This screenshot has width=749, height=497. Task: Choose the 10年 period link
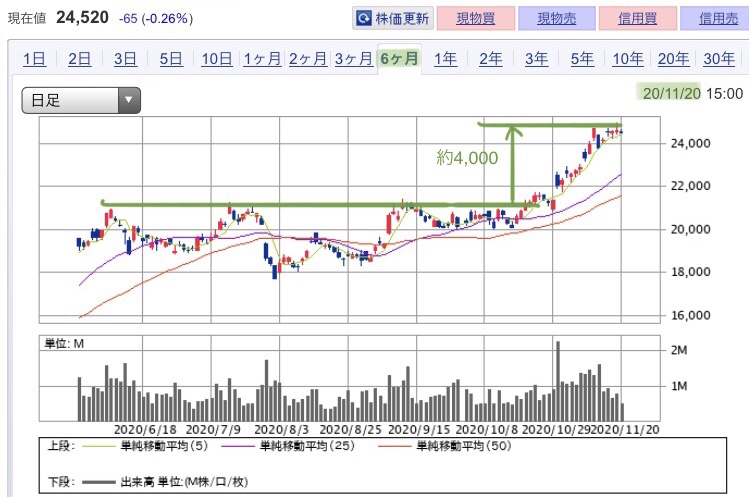click(x=628, y=59)
